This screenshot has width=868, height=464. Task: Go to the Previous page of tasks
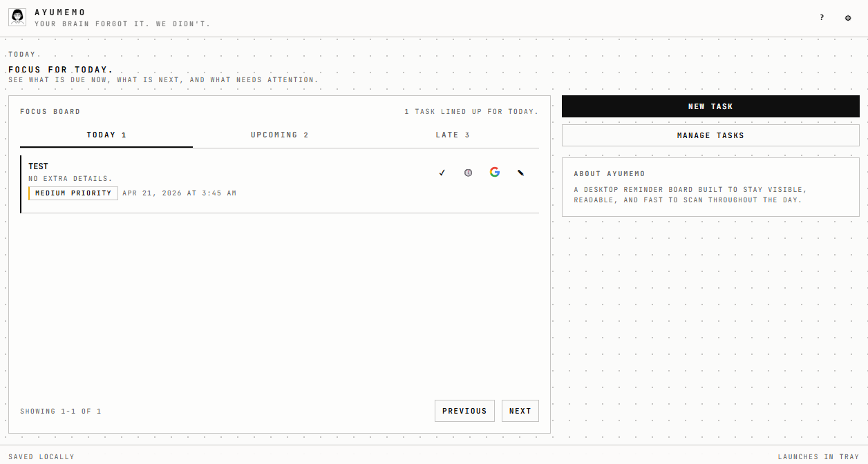pos(464,411)
